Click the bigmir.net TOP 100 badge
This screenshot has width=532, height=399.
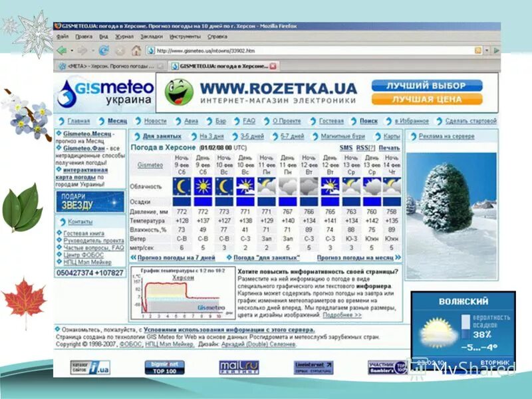click(x=164, y=368)
